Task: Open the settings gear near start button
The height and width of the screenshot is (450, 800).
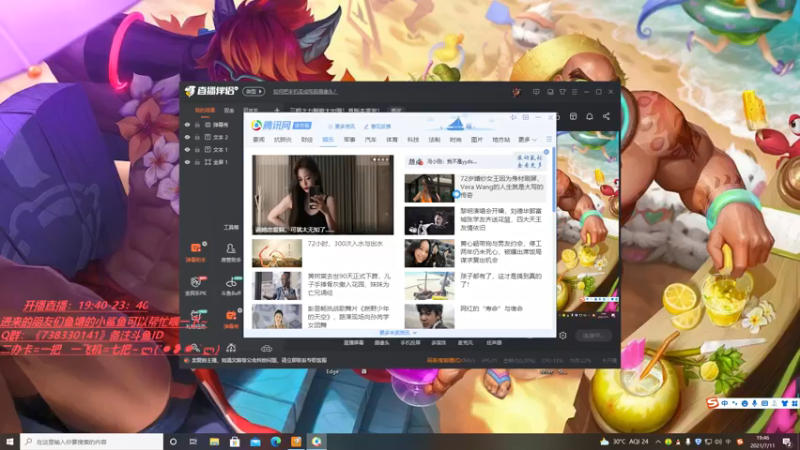Action: 563,336
